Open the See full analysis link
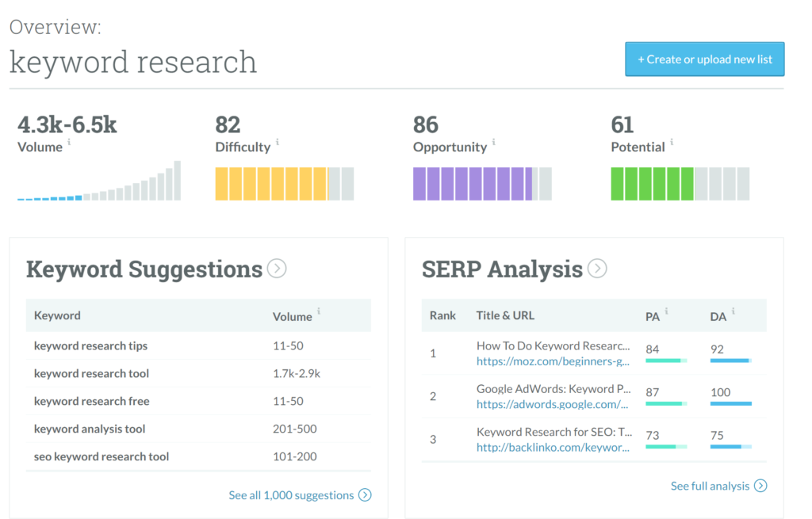Screen dimensions: 812x519 pyautogui.click(x=718, y=486)
